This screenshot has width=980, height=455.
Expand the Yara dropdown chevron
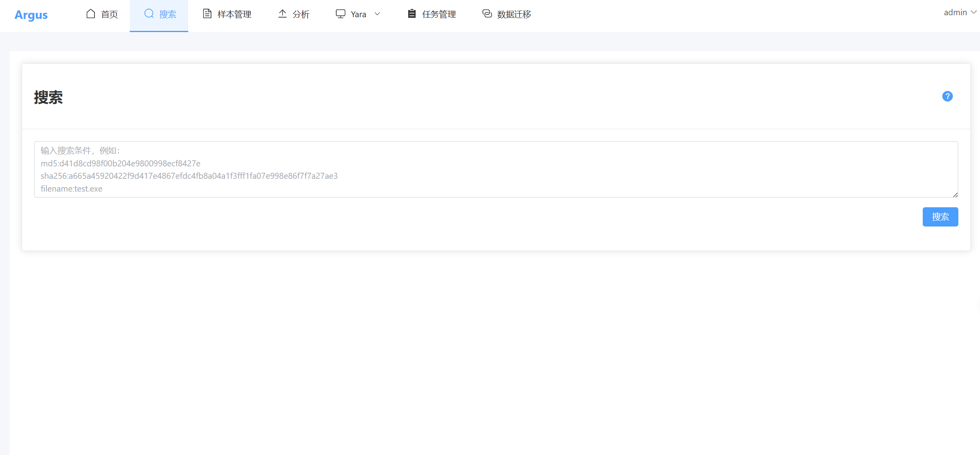tap(377, 14)
